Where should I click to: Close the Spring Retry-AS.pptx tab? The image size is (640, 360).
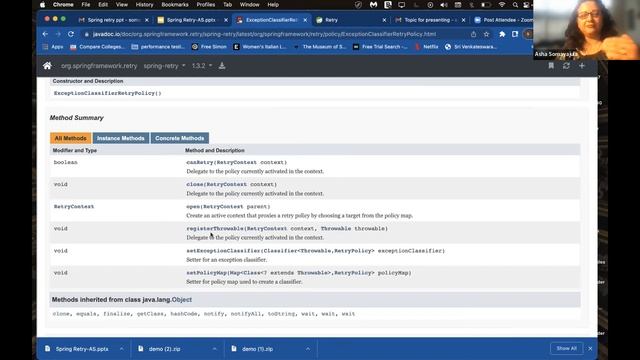point(226,20)
